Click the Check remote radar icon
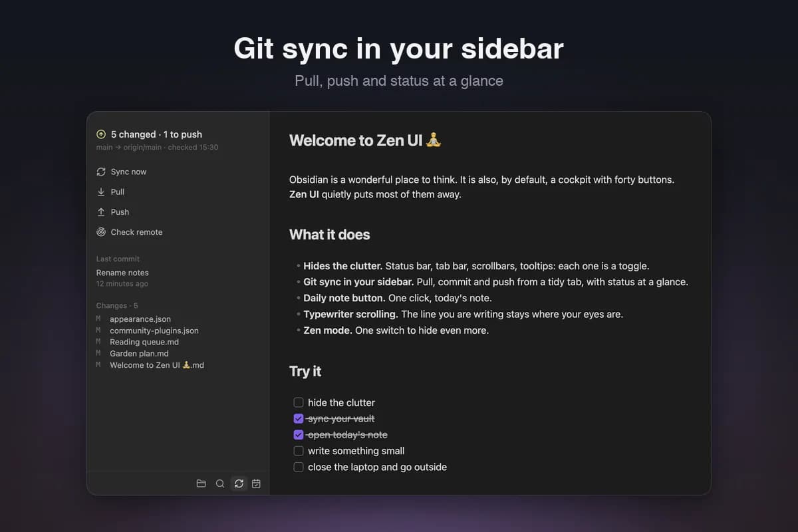 (x=101, y=232)
